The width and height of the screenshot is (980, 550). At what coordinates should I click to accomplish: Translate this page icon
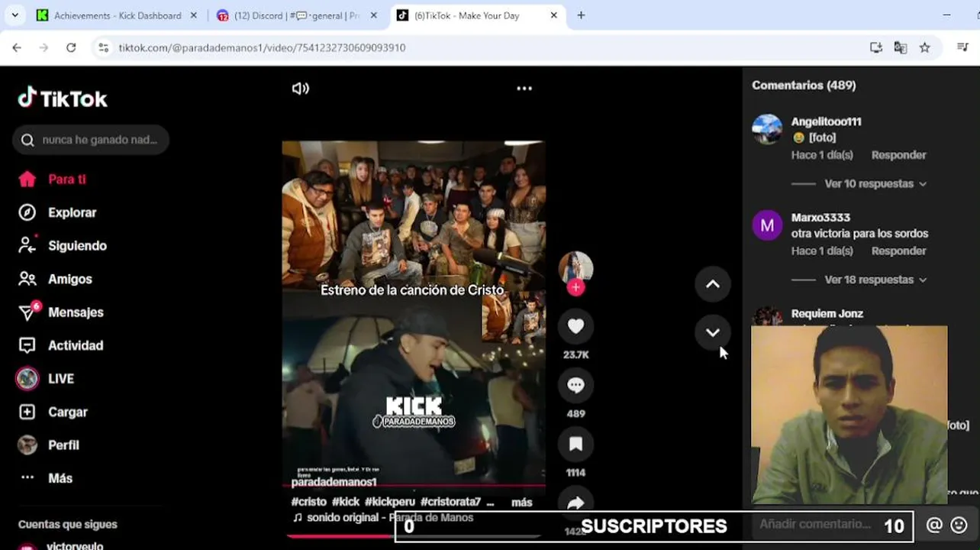coord(901,47)
